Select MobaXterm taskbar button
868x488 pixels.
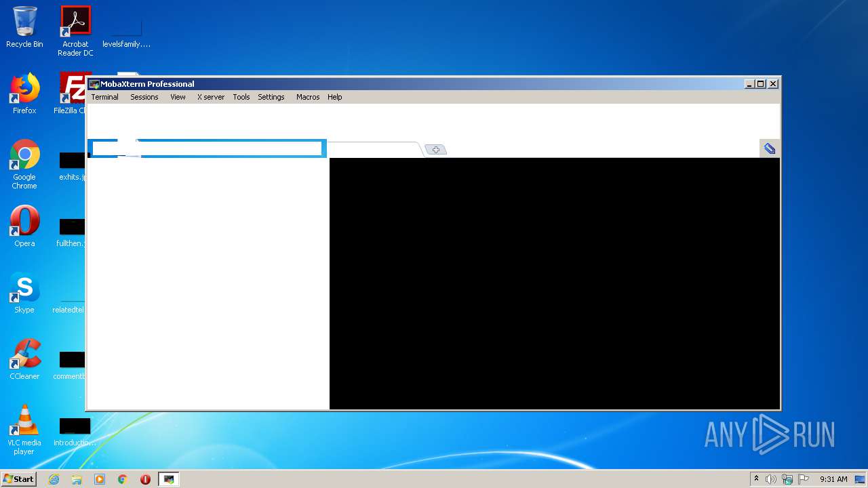pyautogui.click(x=169, y=479)
